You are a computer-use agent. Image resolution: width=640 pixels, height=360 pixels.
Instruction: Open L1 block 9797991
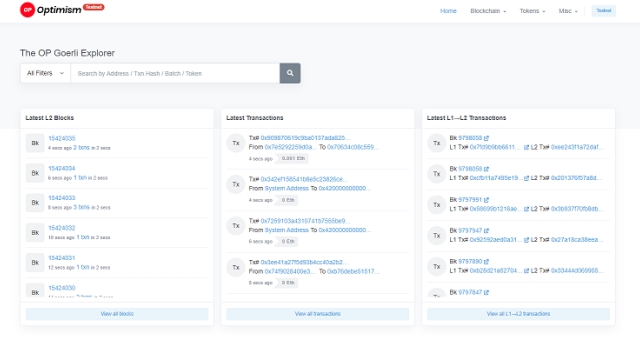(470, 200)
